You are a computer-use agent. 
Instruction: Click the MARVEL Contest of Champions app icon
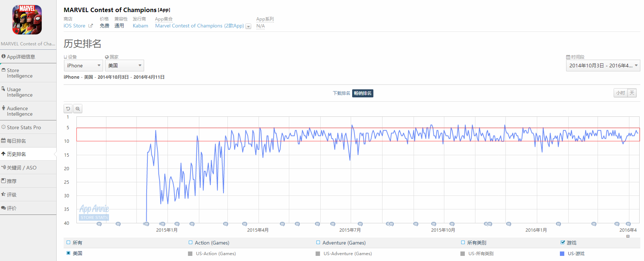(x=27, y=20)
